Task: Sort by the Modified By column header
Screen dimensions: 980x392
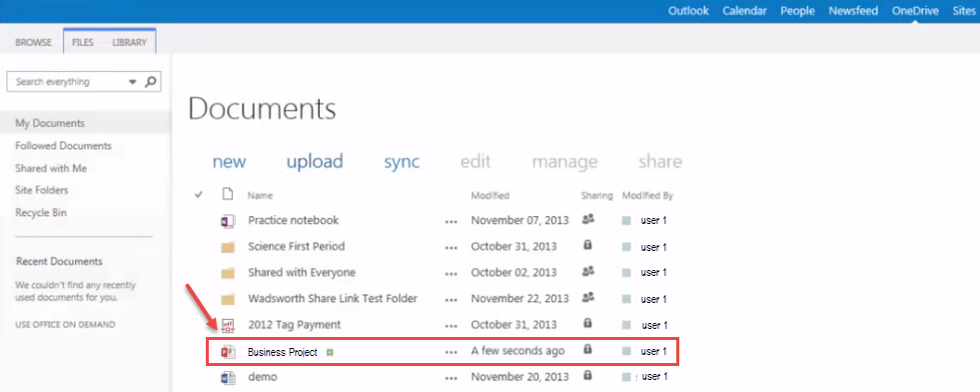Action: click(x=647, y=196)
